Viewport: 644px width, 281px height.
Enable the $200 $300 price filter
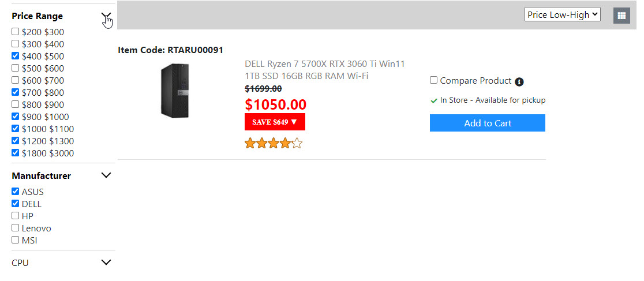click(x=16, y=32)
